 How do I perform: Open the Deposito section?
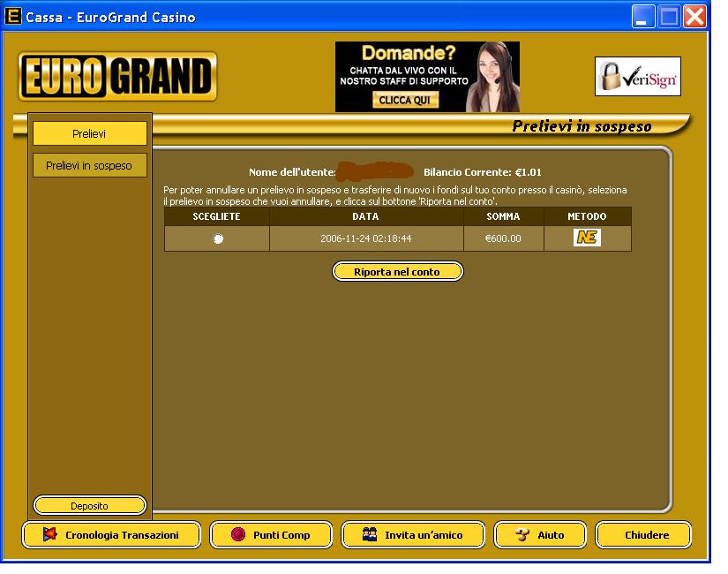coord(90,506)
